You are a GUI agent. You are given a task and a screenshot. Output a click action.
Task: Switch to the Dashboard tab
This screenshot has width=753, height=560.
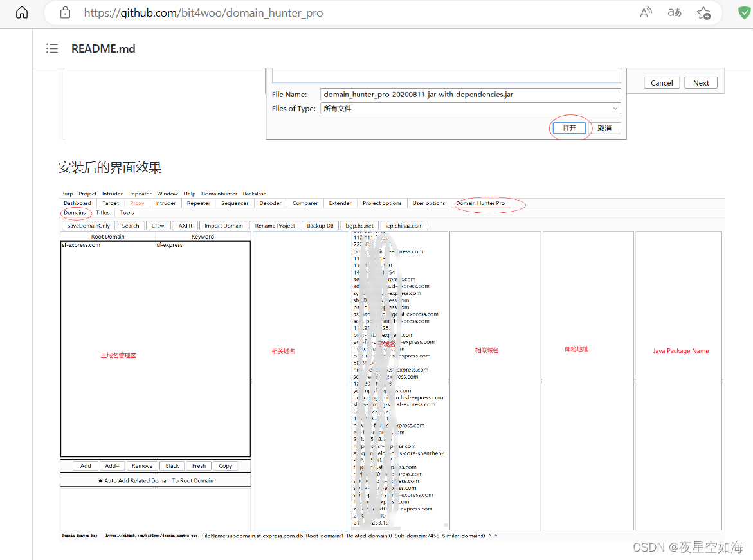[77, 203]
